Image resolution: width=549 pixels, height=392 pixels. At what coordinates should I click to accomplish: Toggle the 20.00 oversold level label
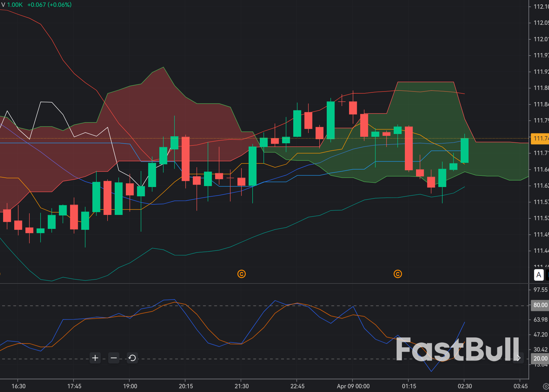(540, 359)
